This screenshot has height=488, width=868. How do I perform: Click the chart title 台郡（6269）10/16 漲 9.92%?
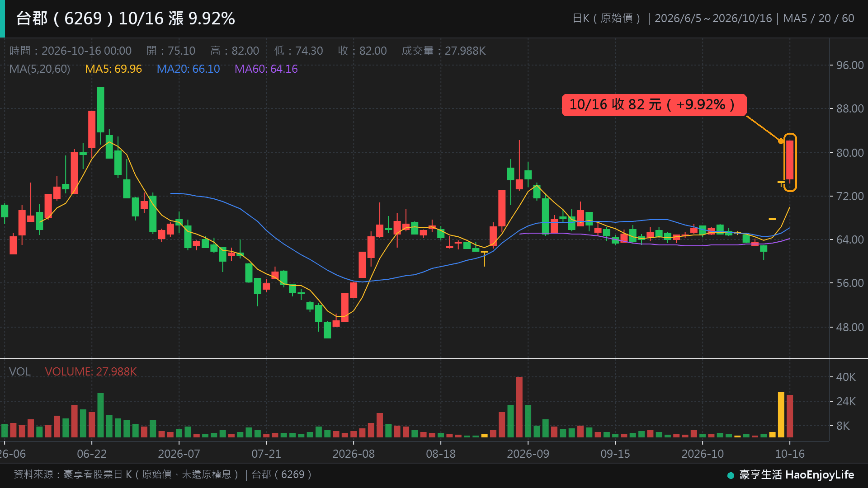click(125, 19)
